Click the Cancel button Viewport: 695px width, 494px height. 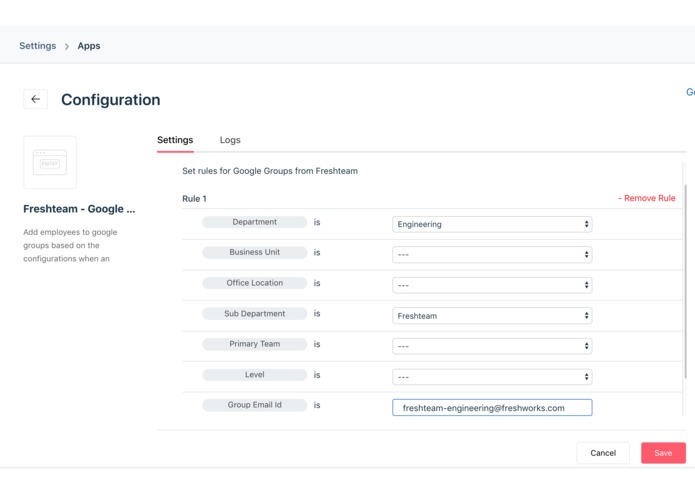click(x=603, y=453)
